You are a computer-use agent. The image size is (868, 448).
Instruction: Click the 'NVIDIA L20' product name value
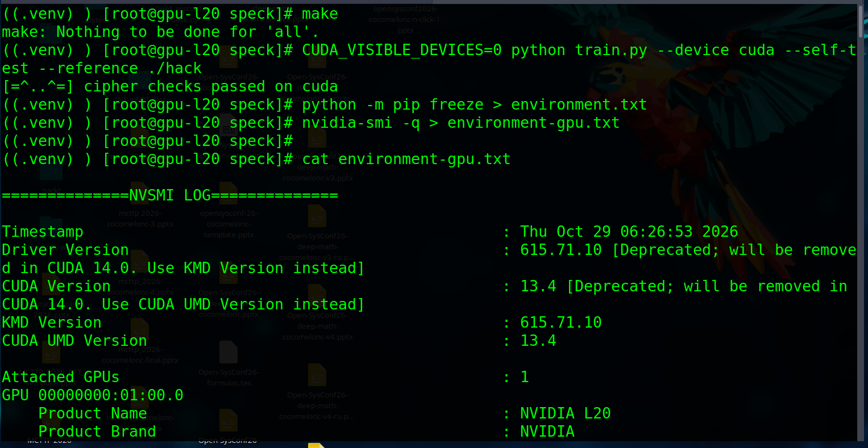[566, 413]
